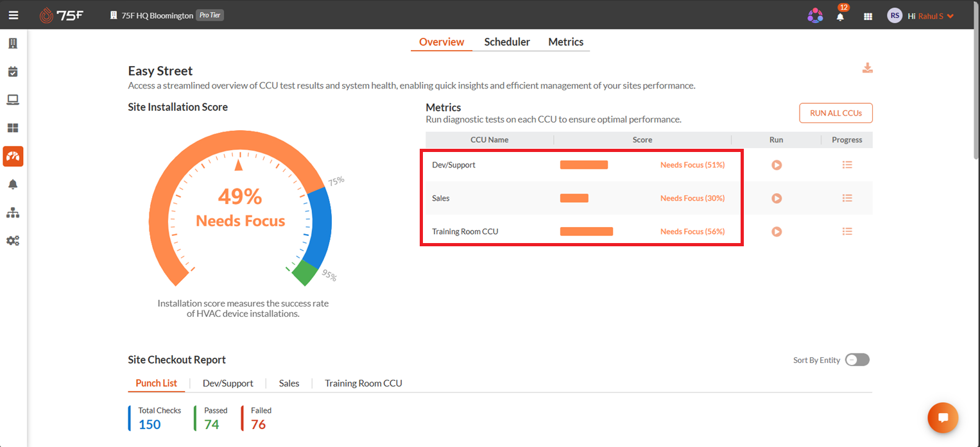Run the Training Room CCU test
Image resolution: width=980 pixels, height=447 pixels.
point(777,232)
